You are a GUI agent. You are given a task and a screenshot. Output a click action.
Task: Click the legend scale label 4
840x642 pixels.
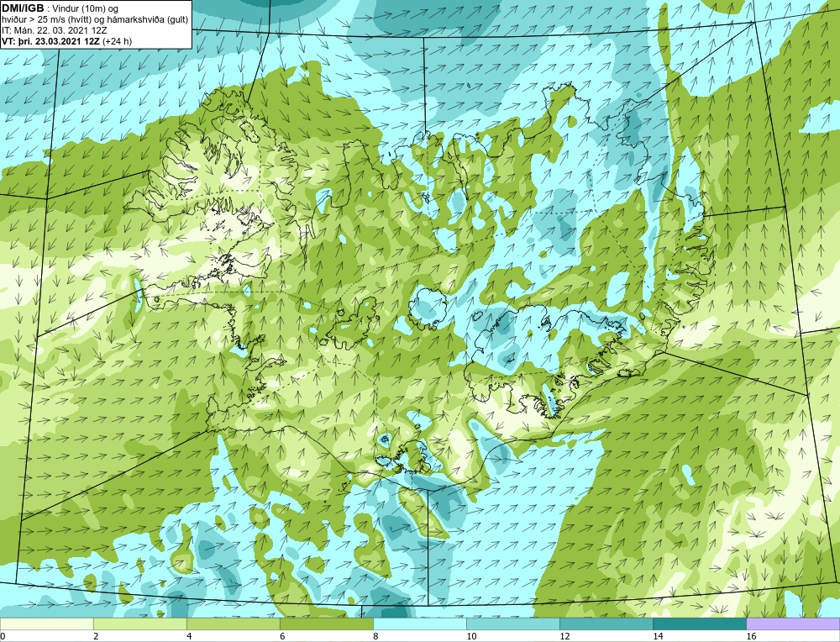(x=189, y=636)
